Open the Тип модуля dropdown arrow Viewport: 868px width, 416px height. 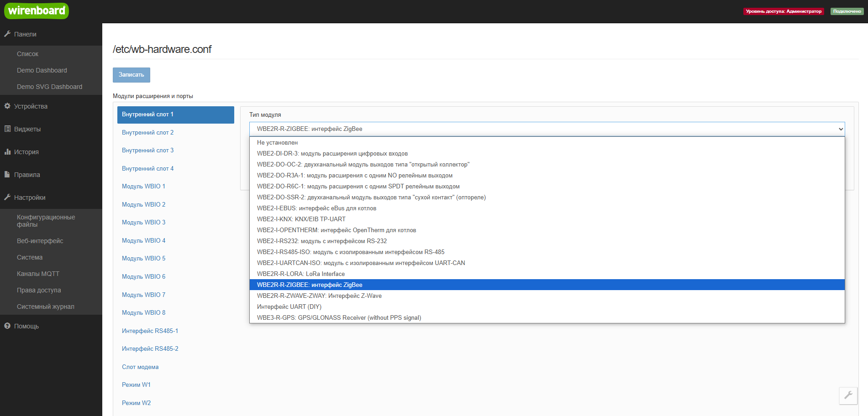[x=841, y=129]
